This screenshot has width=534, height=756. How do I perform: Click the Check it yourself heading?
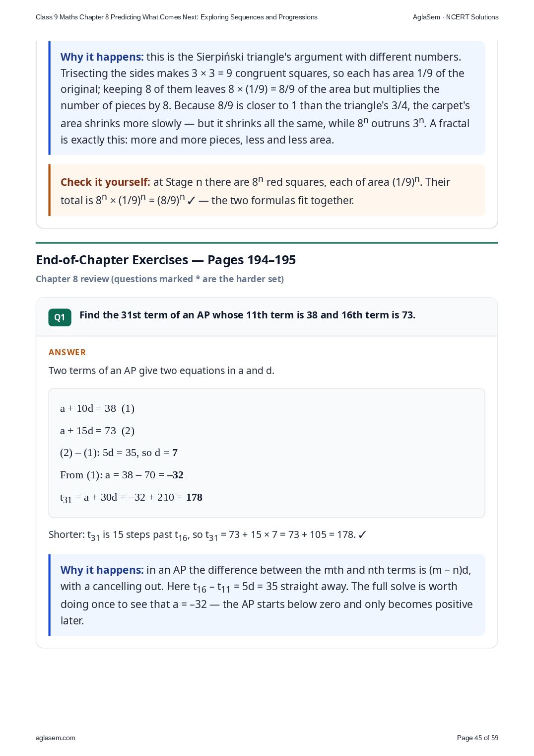pos(105,182)
